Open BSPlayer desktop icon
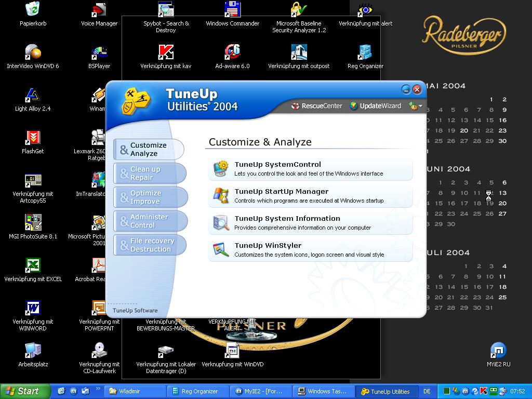Screen dimensions: 532x399 99,57
